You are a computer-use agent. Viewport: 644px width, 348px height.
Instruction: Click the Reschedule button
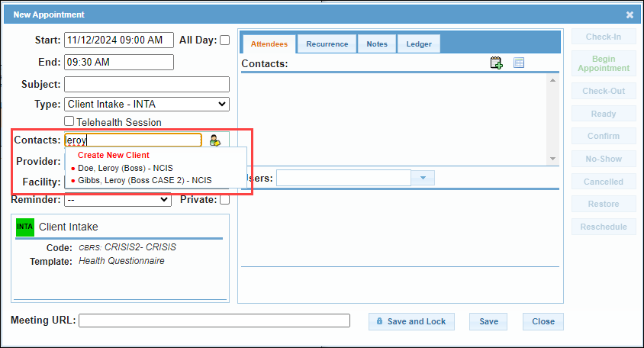point(604,227)
